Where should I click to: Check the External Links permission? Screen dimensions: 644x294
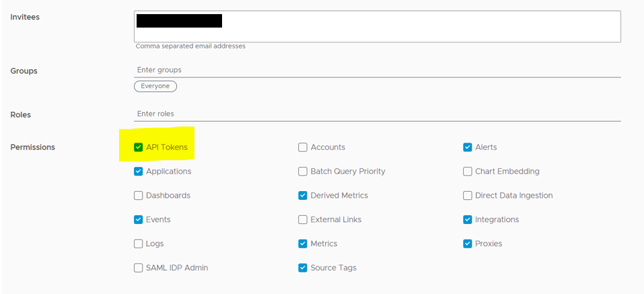(x=303, y=219)
